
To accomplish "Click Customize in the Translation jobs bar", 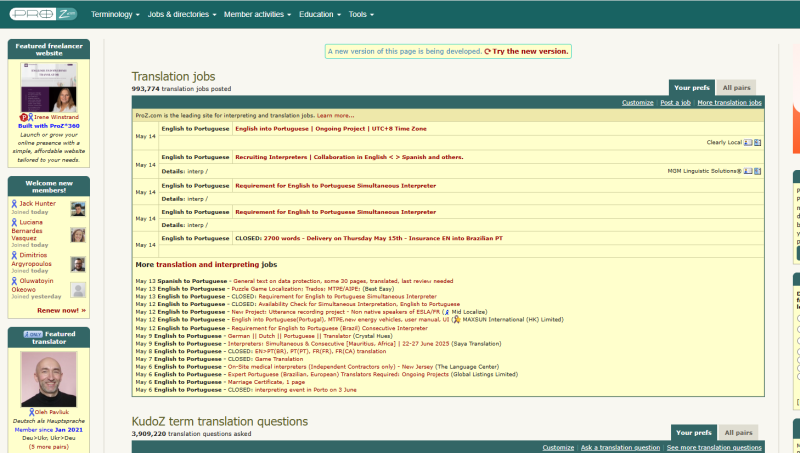I will (x=637, y=103).
